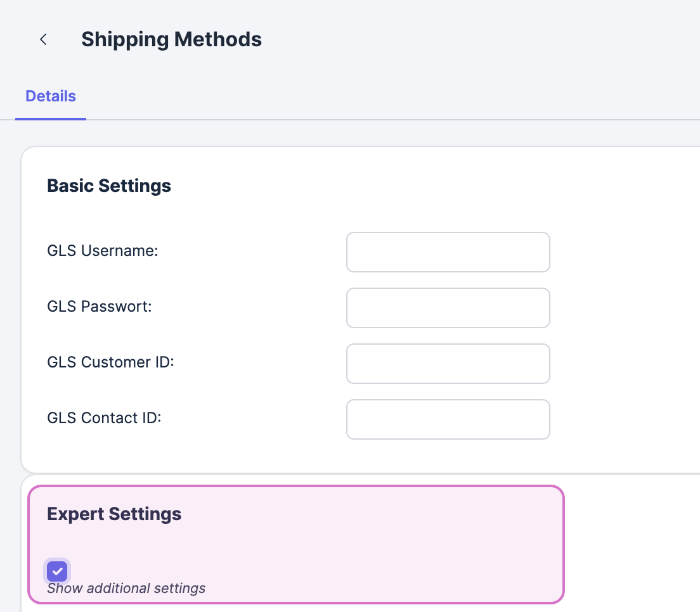Focus the GLS Username input field
Viewport: 700px width, 612px height.
point(448,252)
